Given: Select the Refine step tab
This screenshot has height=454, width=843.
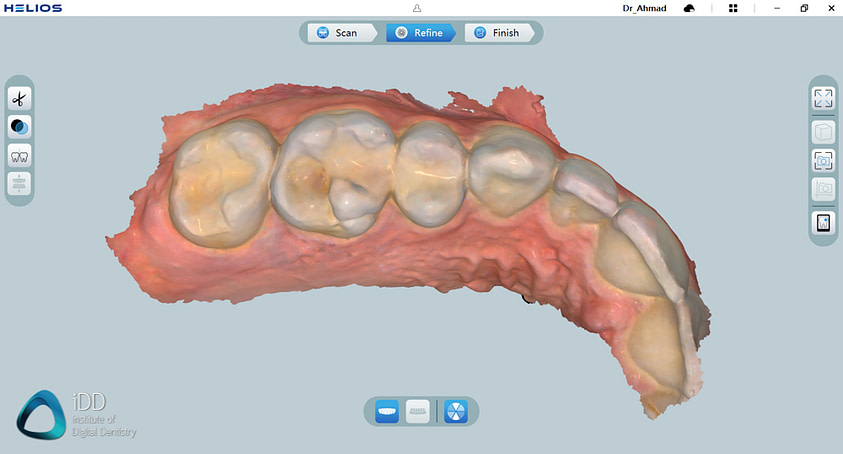Looking at the screenshot, I should pyautogui.click(x=419, y=33).
